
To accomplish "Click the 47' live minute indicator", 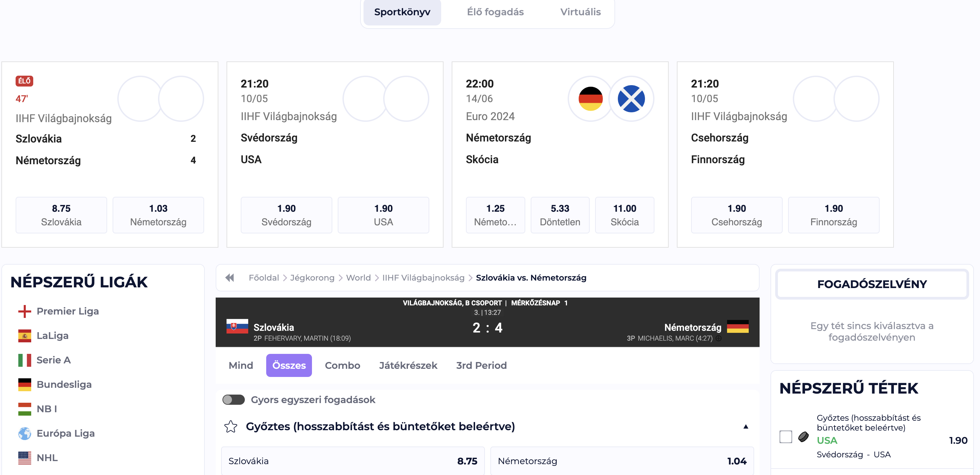I will [x=22, y=99].
